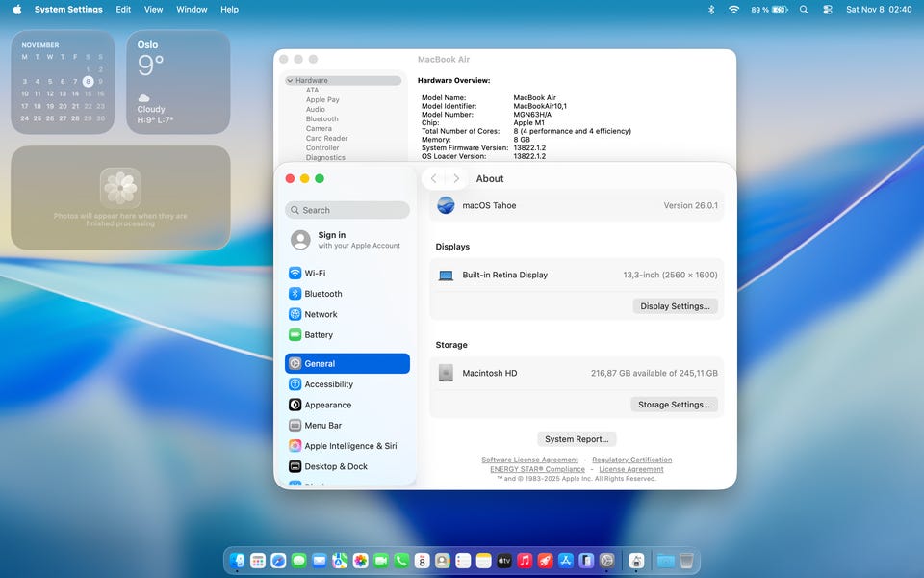This screenshot has width=924, height=578.
Task: Open Accessibility settings
Action: pos(328,384)
